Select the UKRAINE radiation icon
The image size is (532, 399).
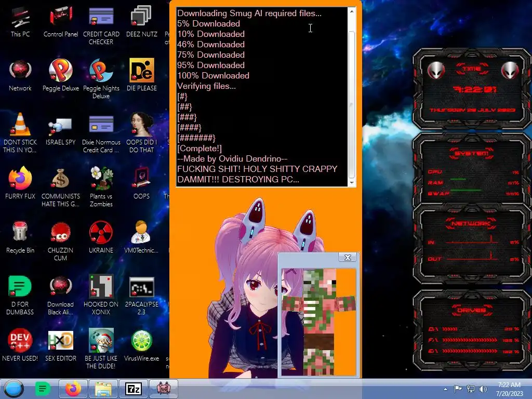click(x=101, y=237)
